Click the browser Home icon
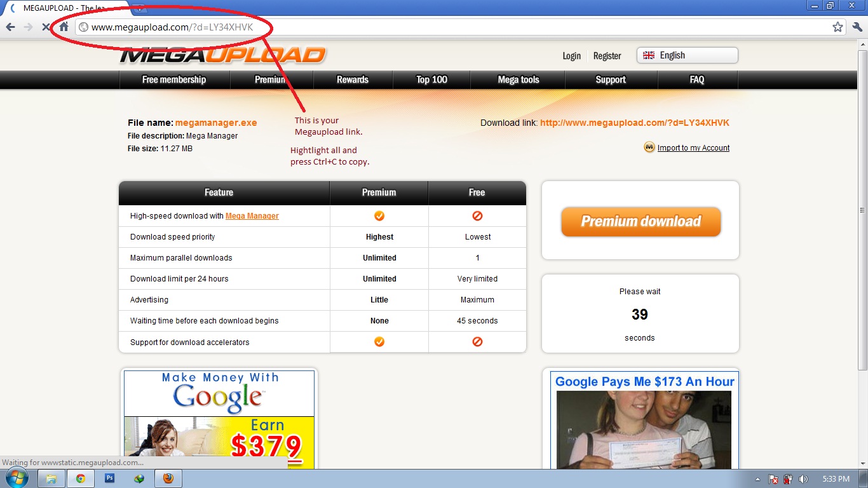Screen dimensions: 868x488 click(x=62, y=27)
